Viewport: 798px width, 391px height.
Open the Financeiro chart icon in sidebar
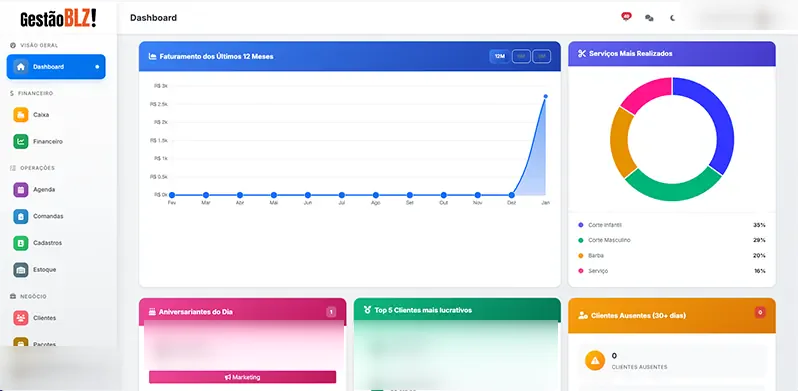21,142
